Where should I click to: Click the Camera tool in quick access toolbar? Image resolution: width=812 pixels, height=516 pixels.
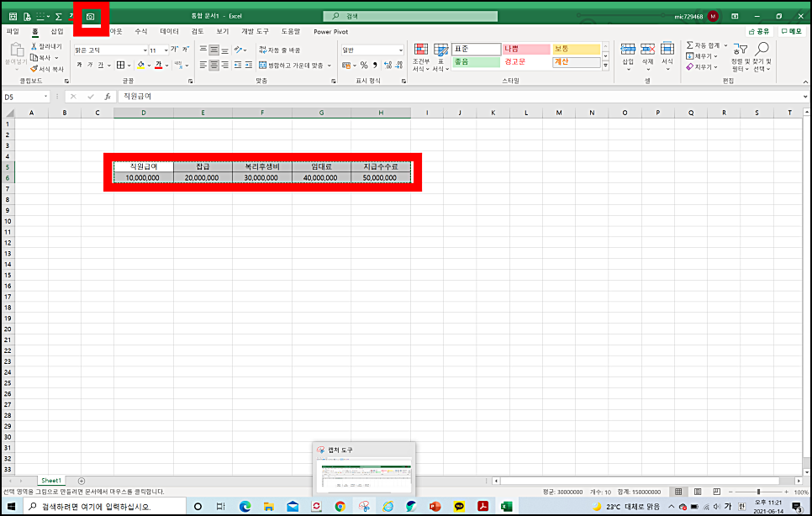pos(91,17)
